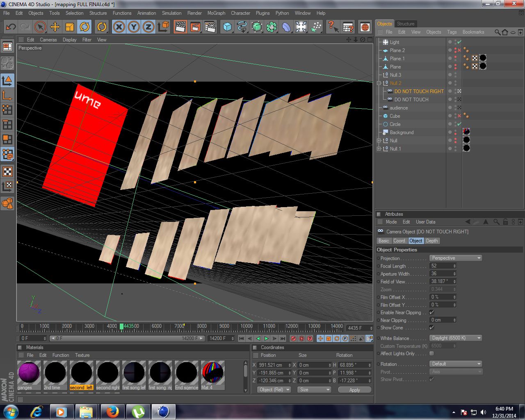Open the MoGraph menu
This screenshot has width=525, height=420.
216,13
